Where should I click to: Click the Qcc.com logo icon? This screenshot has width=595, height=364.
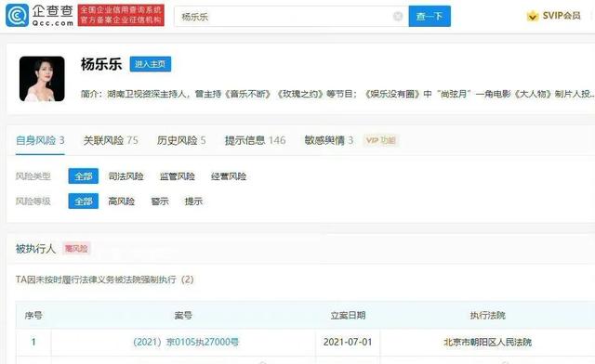[17, 16]
